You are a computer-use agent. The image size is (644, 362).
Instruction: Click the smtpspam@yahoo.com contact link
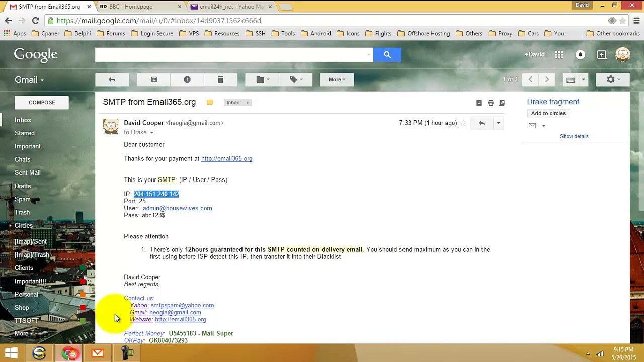[182, 305]
